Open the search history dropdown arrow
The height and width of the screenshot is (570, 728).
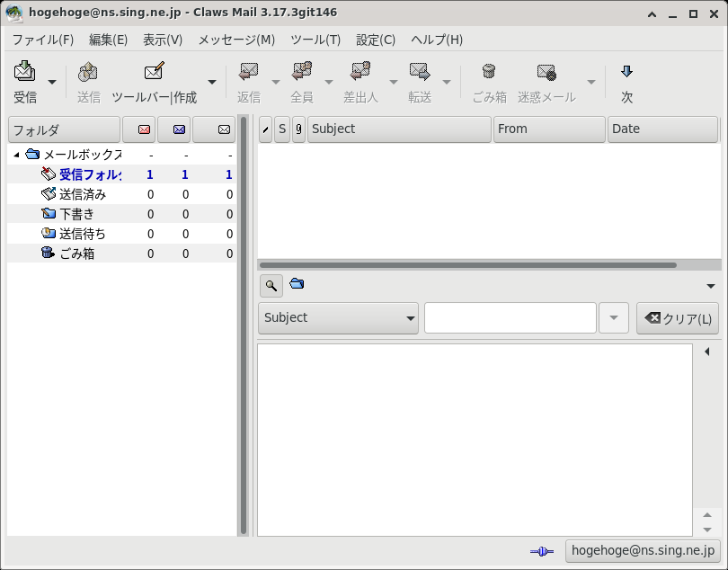[x=613, y=317]
